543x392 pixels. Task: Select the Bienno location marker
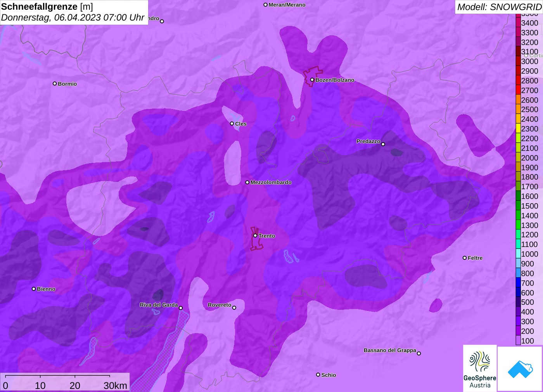34,288
